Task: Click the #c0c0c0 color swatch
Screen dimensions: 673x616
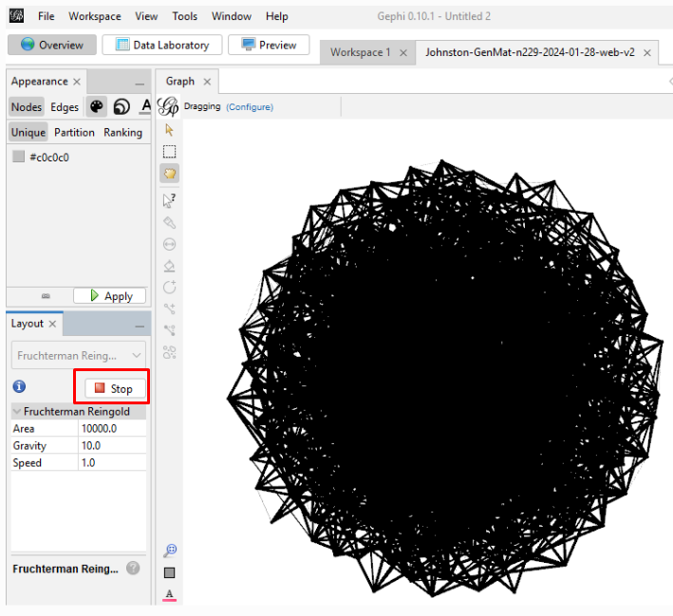Action: [x=18, y=157]
